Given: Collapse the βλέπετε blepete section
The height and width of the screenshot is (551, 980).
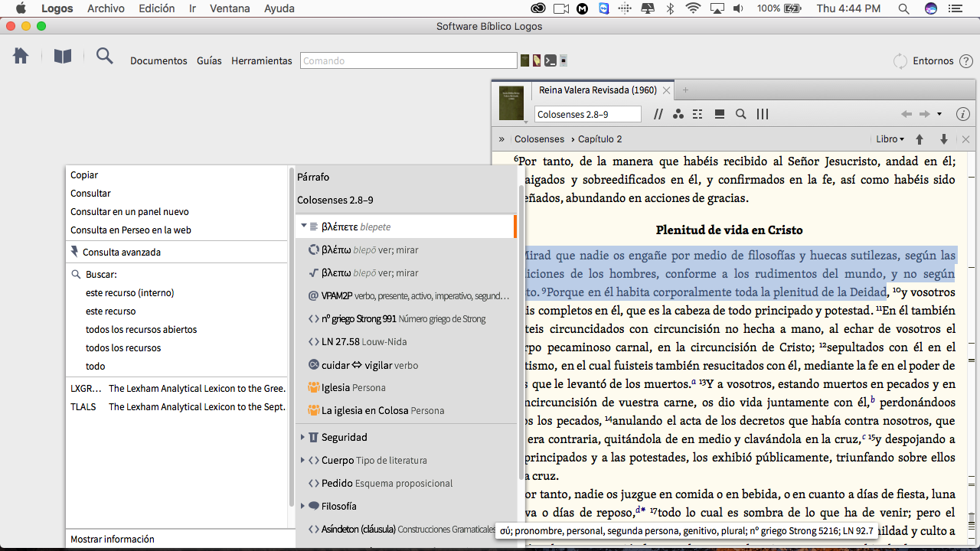Looking at the screenshot, I should point(304,227).
